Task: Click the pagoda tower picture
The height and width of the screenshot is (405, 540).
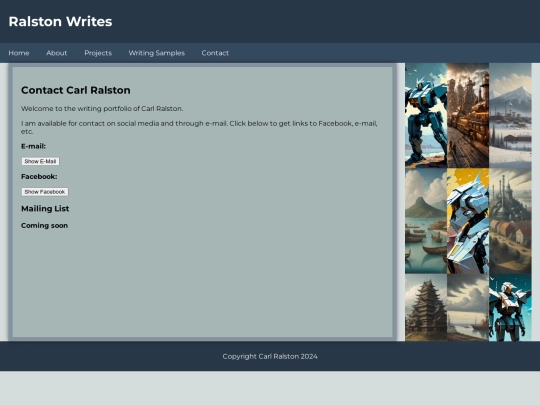Action: click(426, 308)
